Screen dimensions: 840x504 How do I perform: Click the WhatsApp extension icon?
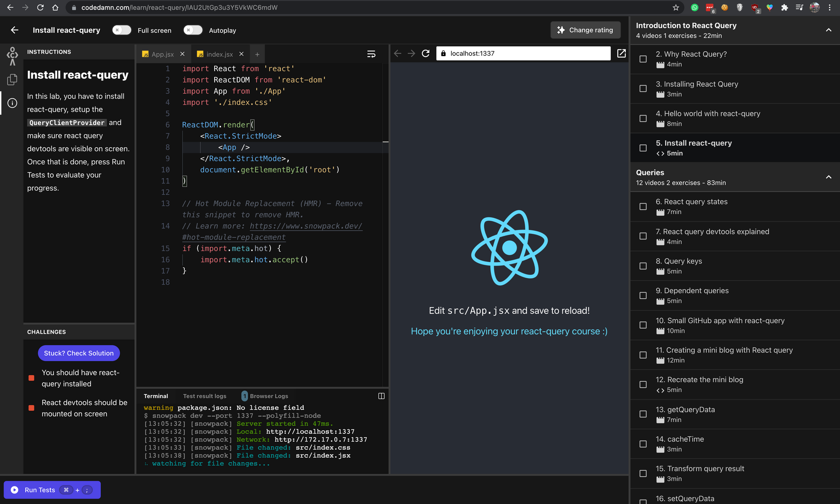tap(695, 8)
